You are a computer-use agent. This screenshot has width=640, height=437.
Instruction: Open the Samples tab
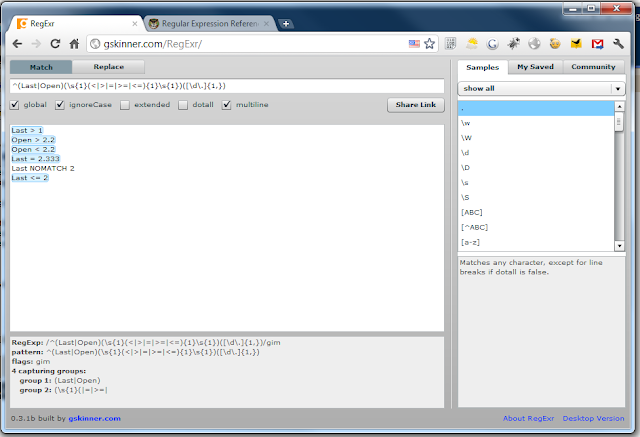coord(482,67)
